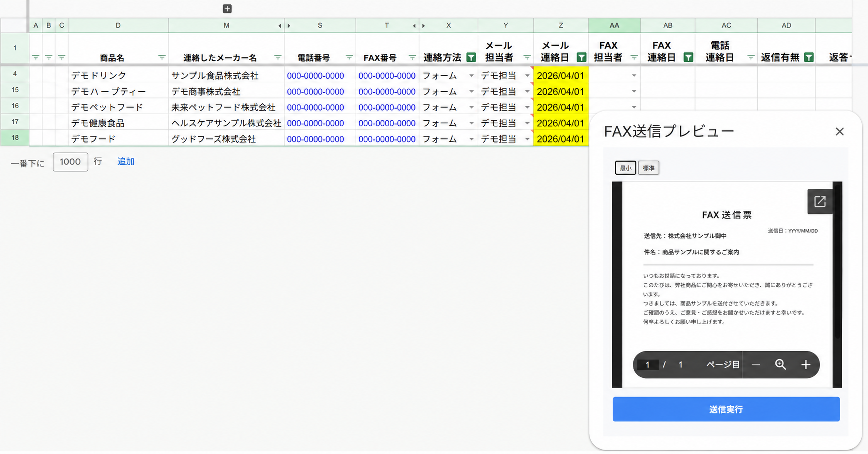Viewport: 868px width, 454px height.
Task: Open 連絡方法 dropdown for デモ健康食品 row
Action: pos(471,123)
